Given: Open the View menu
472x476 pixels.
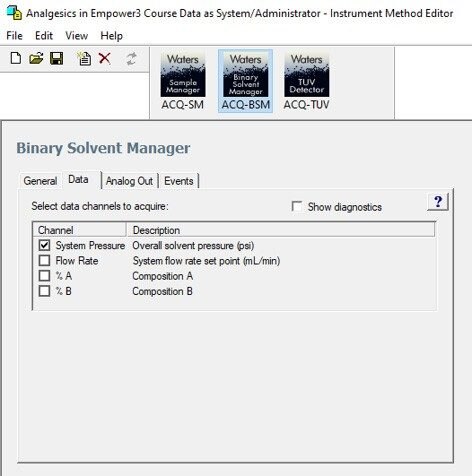Looking at the screenshot, I should pos(77,35).
